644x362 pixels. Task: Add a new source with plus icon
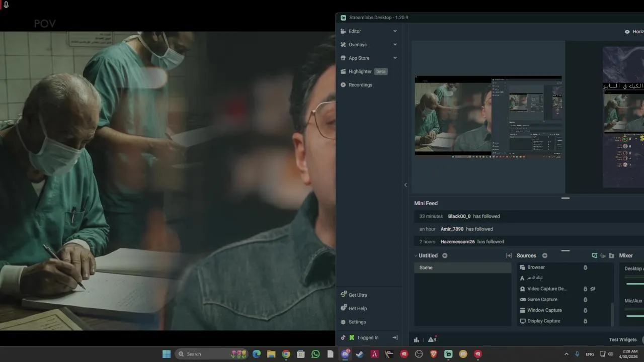tap(545, 255)
